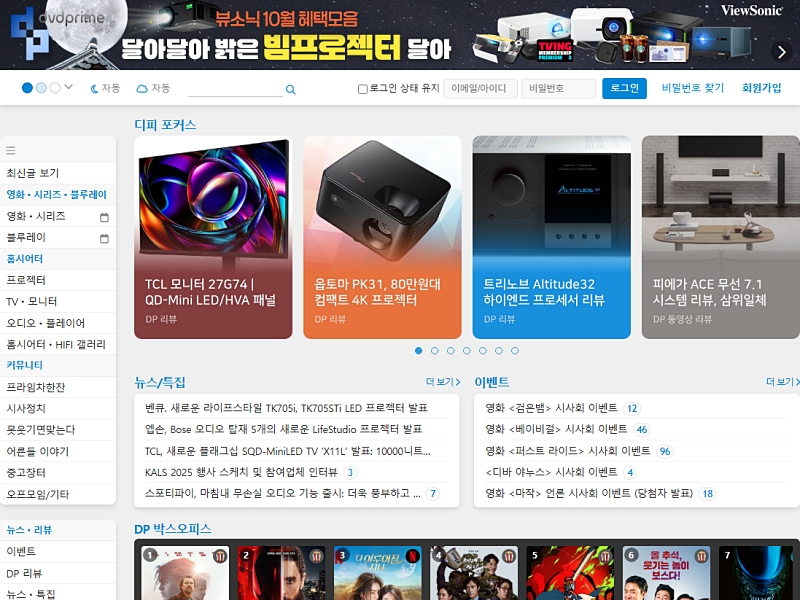Click the search magnifier icon
Viewport: 800px width, 600px height.
(291, 90)
